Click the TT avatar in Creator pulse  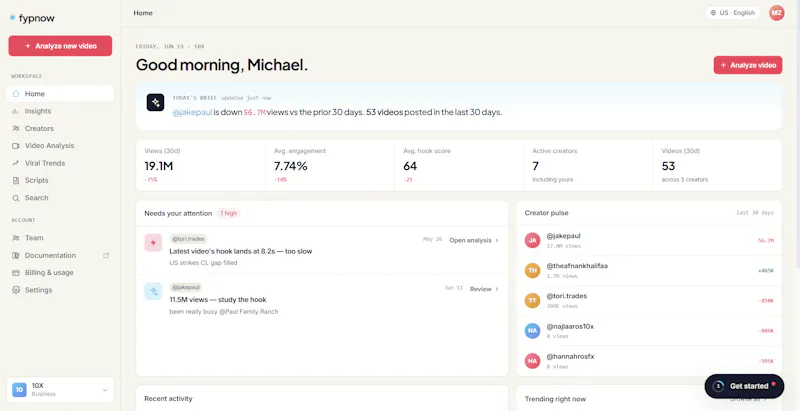[532, 300]
